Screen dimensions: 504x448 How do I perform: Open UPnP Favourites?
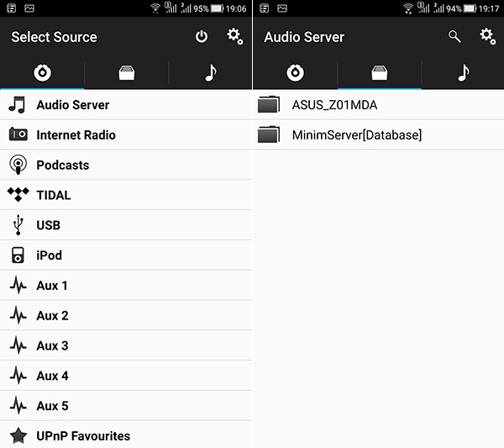point(126,435)
